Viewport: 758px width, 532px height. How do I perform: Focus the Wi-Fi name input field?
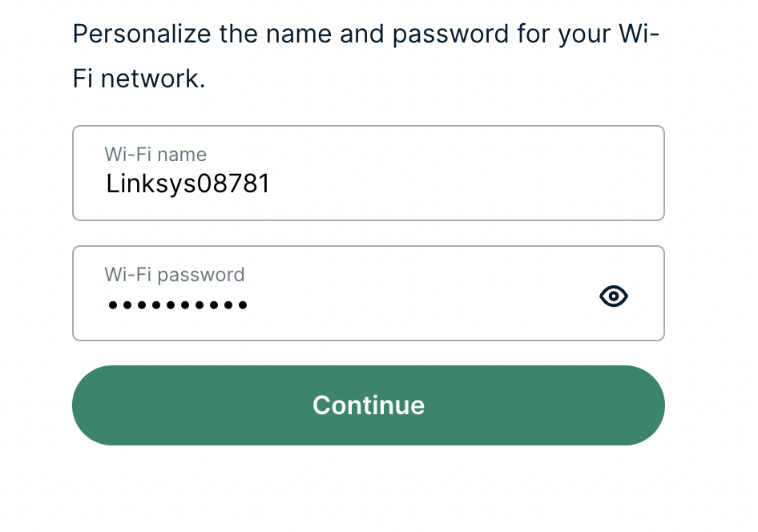coord(369,173)
